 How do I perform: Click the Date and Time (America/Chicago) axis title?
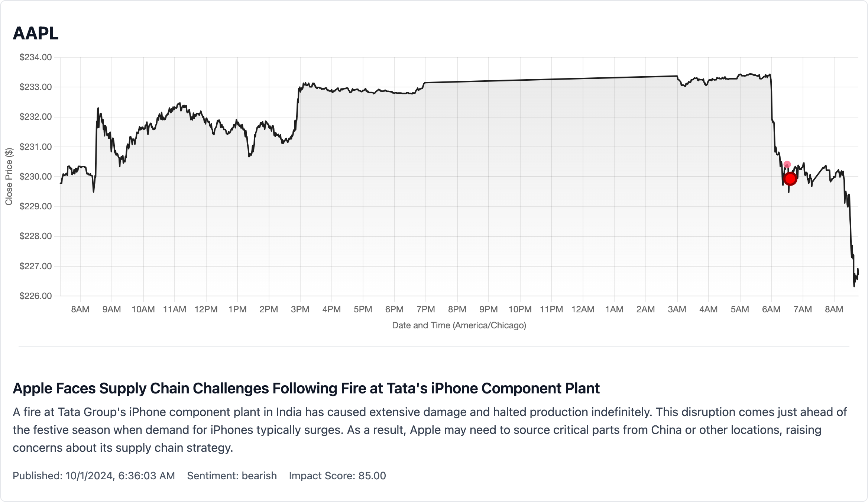(459, 325)
